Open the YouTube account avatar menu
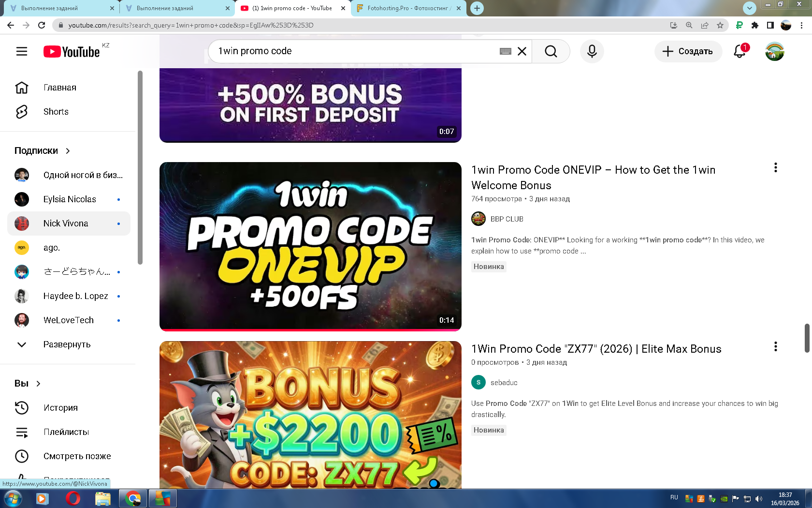The width and height of the screenshot is (812, 508). tap(775, 51)
